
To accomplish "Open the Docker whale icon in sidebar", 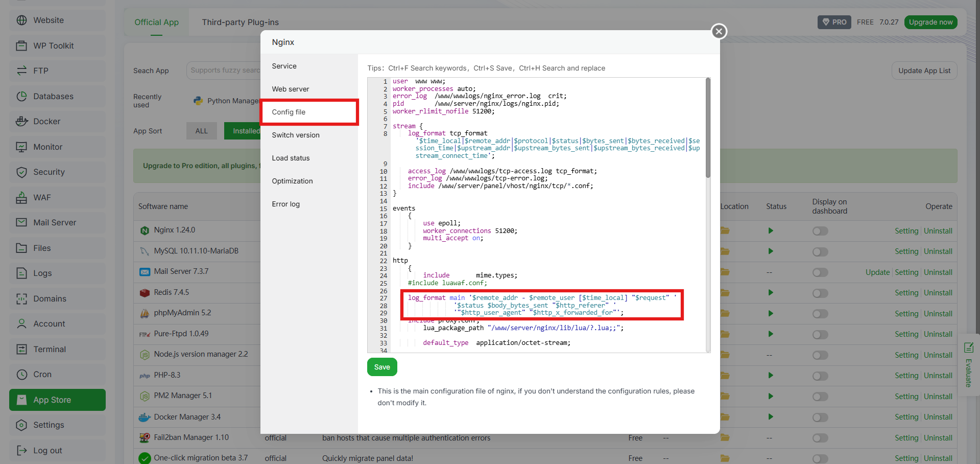I will (21, 122).
